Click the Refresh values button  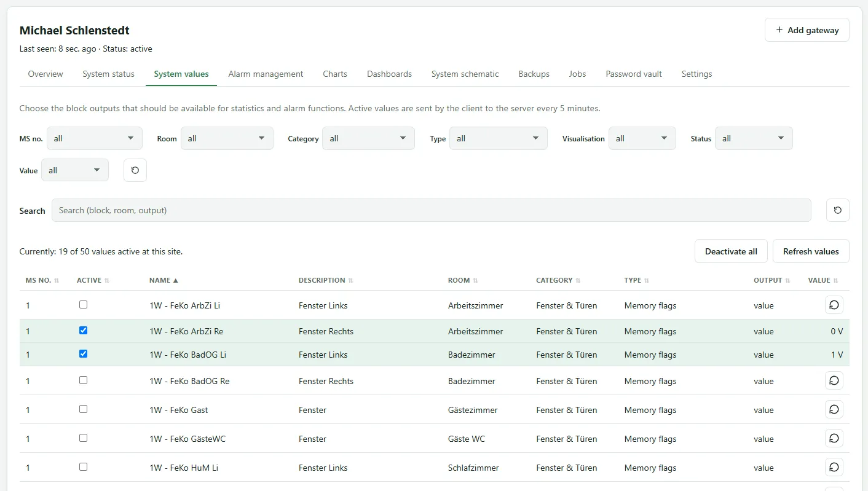click(x=811, y=251)
